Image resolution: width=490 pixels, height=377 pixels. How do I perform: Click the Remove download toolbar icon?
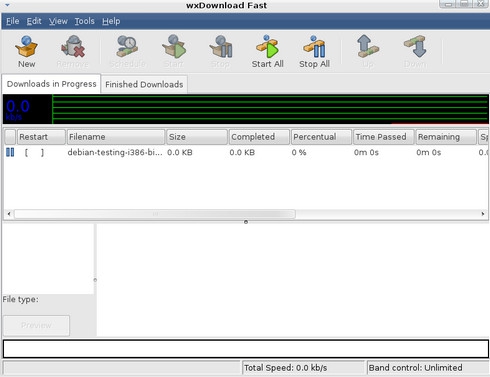[x=73, y=51]
